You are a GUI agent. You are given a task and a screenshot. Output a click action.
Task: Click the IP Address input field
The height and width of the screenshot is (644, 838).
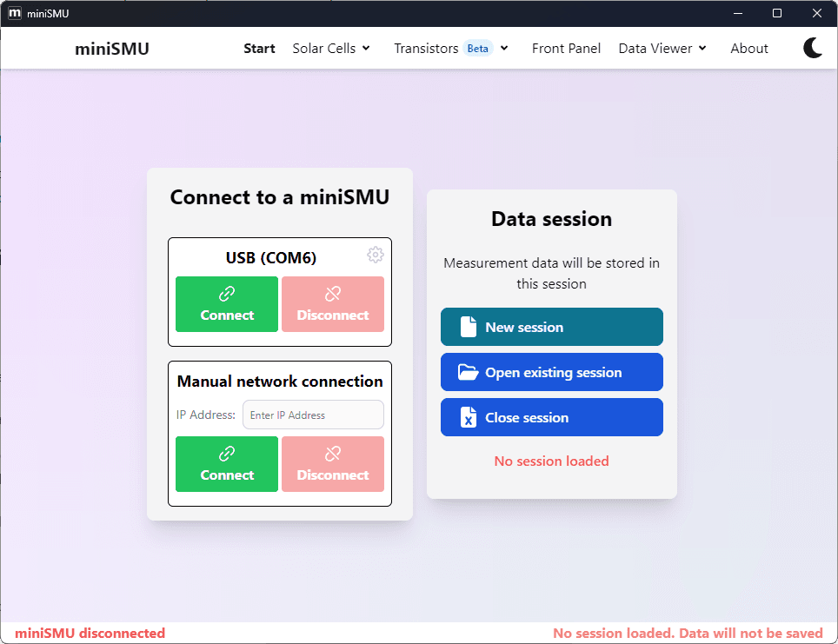click(313, 415)
